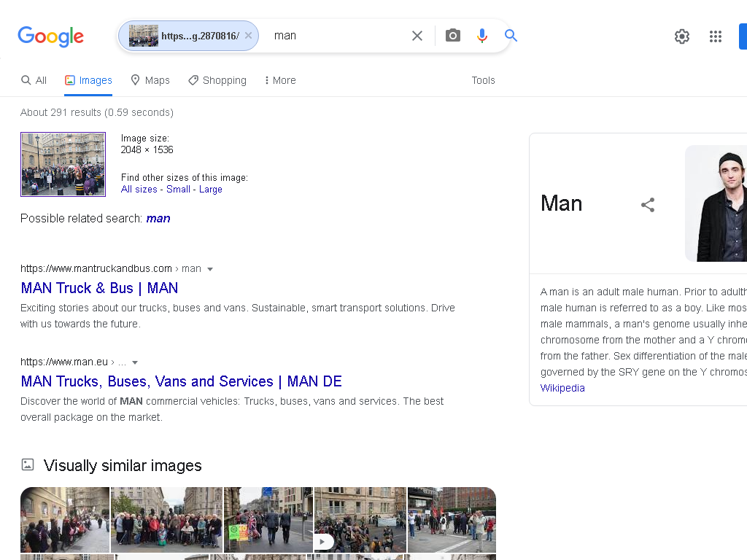Share the Man knowledge panel
This screenshot has height=560, width=747.
(648, 205)
